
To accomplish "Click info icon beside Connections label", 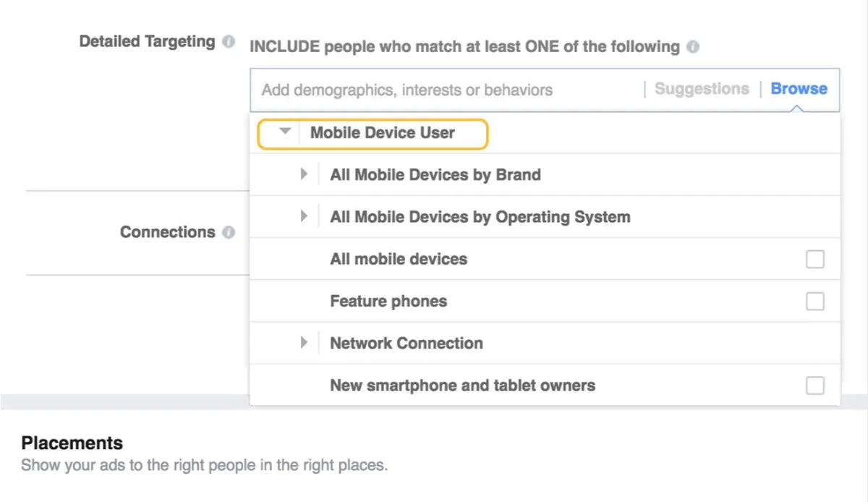I will click(x=229, y=233).
